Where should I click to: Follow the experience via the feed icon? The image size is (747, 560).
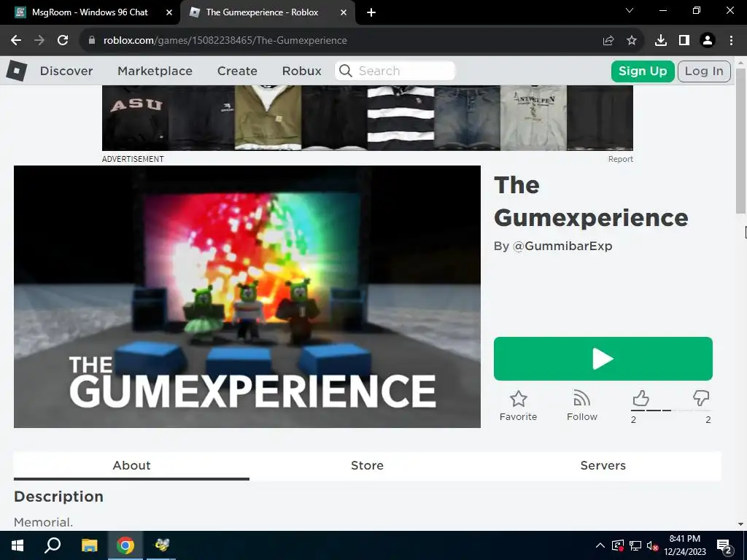coord(581,406)
